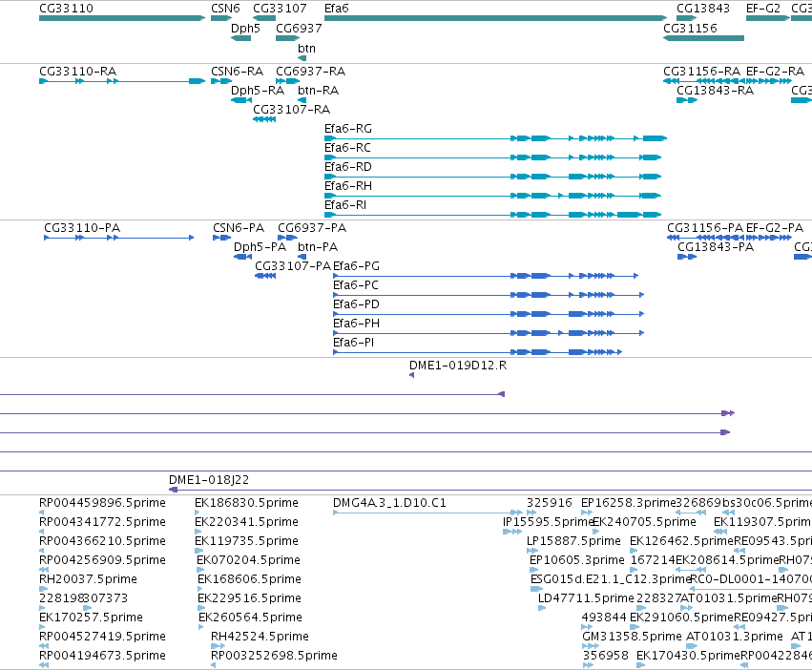Click the CG31156 gene label
This screenshot has width=812, height=670.
[690, 28]
